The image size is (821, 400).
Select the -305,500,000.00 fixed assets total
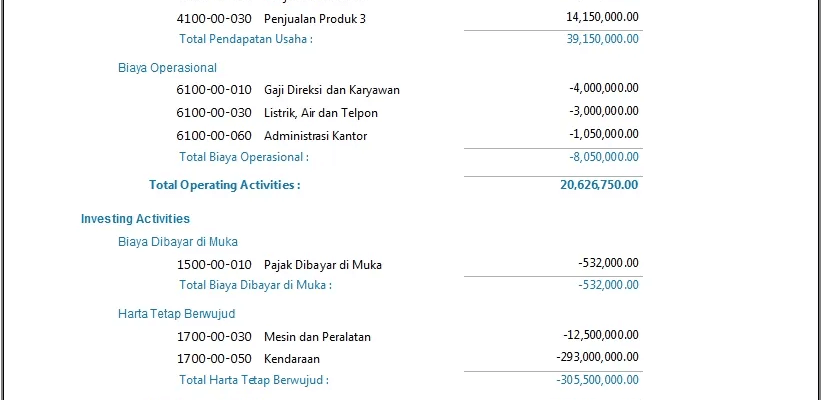[598, 380]
